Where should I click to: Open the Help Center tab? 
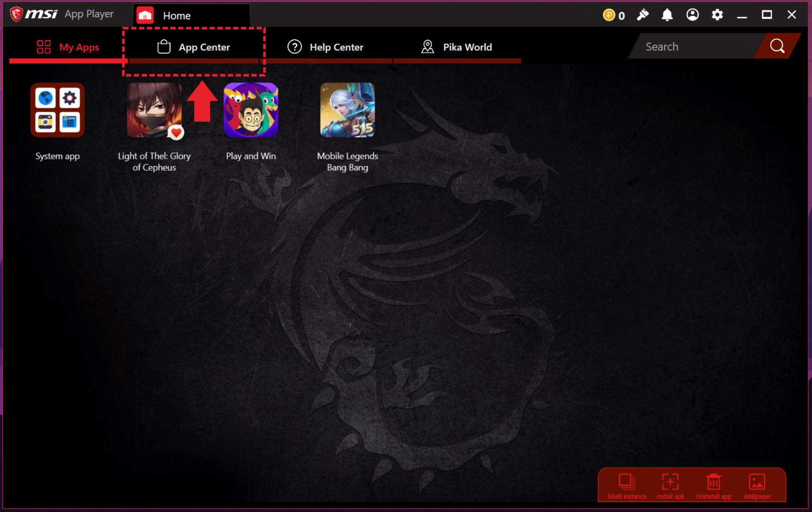point(325,47)
